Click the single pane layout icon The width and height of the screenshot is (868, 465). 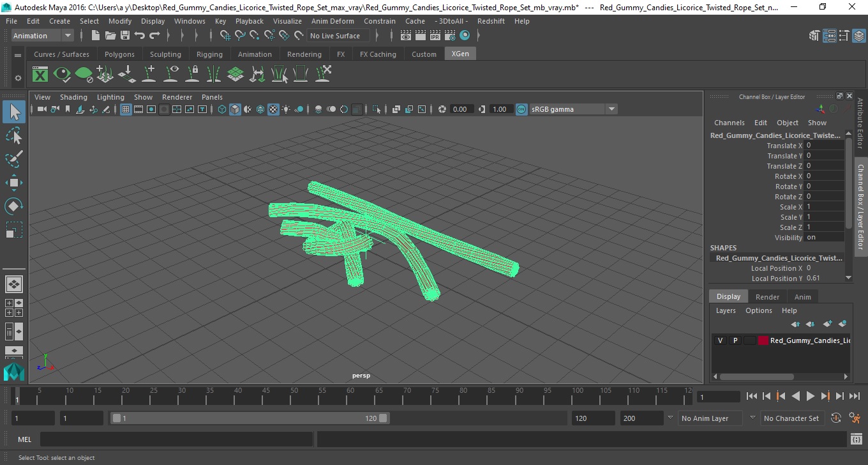pyautogui.click(x=14, y=284)
